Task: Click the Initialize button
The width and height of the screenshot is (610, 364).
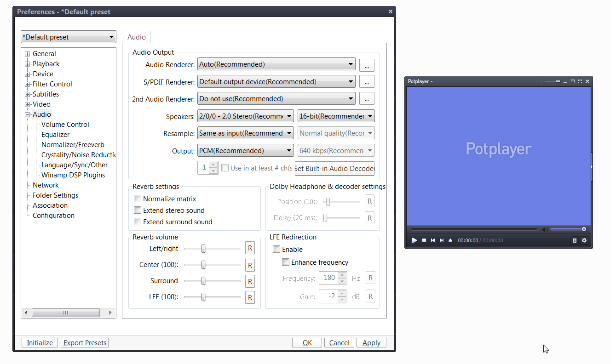Action: point(40,343)
